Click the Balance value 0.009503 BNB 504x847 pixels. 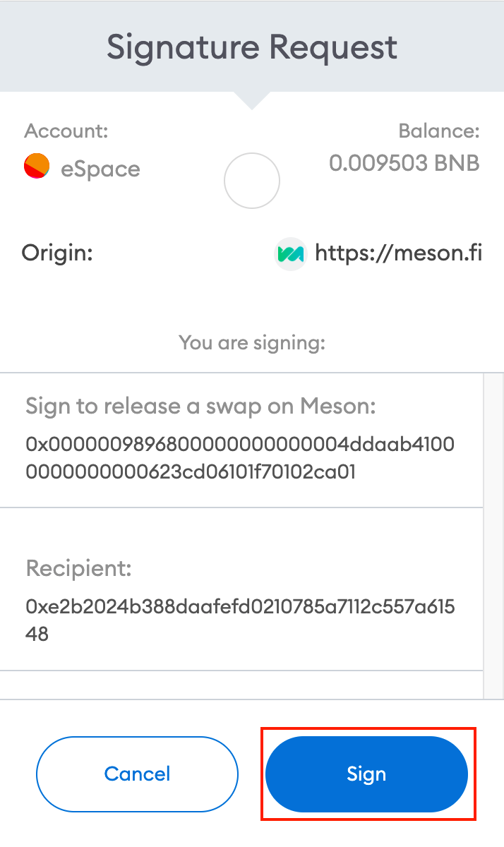tap(404, 163)
